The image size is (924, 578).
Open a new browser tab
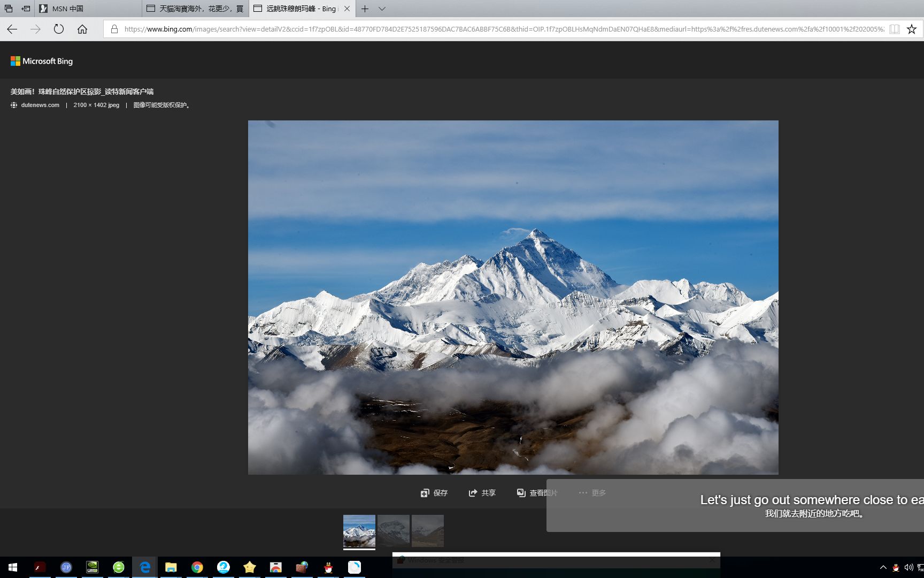tap(365, 9)
